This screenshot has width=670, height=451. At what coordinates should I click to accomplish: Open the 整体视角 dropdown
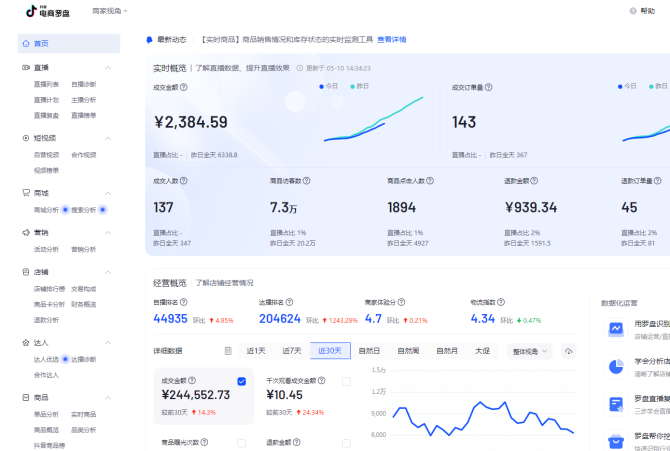pyautogui.click(x=529, y=351)
